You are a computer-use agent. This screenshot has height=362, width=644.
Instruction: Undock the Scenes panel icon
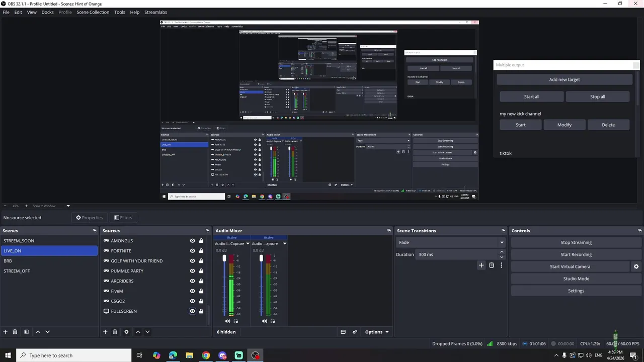pyautogui.click(x=95, y=231)
